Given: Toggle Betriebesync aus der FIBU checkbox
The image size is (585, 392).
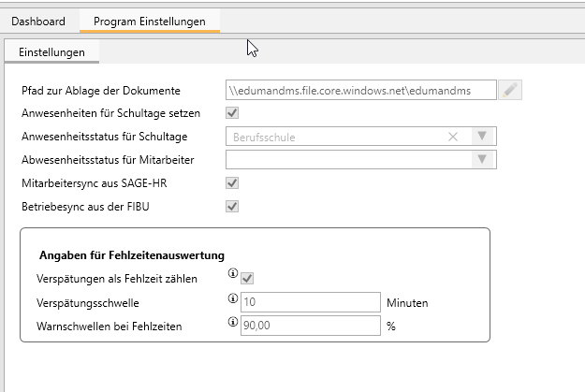Looking at the screenshot, I should 232,206.
